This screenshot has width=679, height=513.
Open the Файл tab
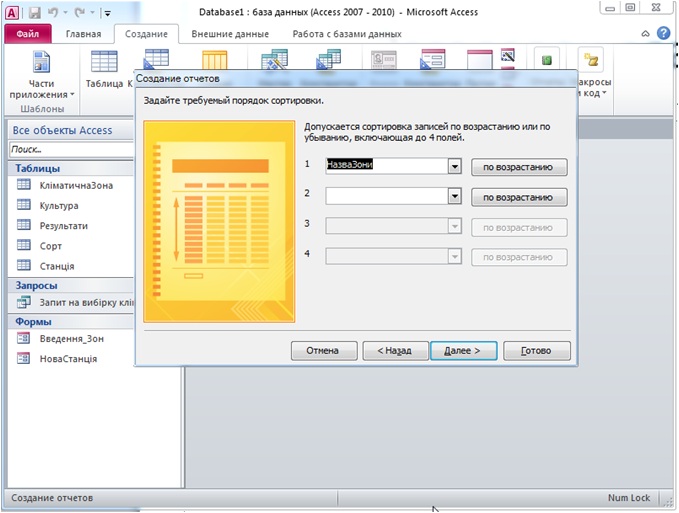click(27, 34)
